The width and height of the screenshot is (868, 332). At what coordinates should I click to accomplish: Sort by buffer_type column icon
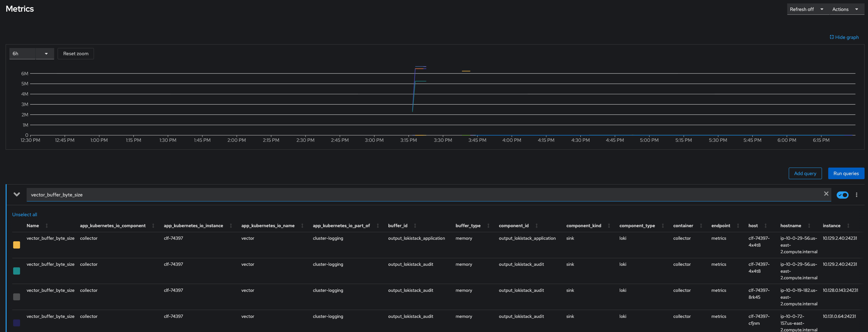488,226
